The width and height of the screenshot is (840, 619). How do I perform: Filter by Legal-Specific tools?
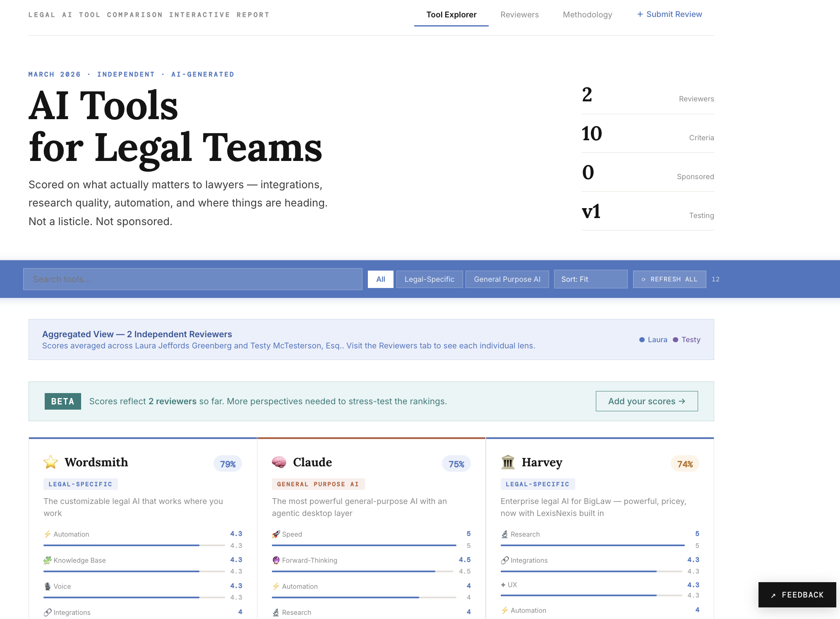click(x=429, y=279)
